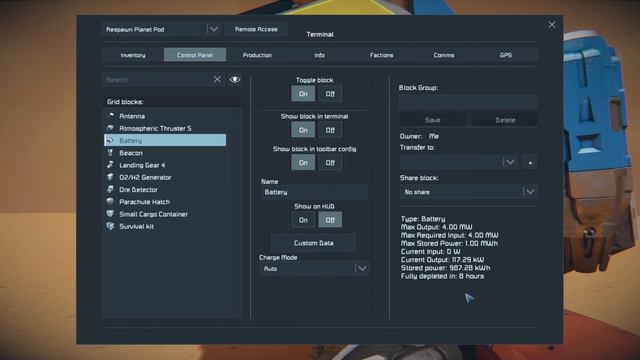Click the block Name input field
This screenshot has height=360, width=640.
(314, 192)
